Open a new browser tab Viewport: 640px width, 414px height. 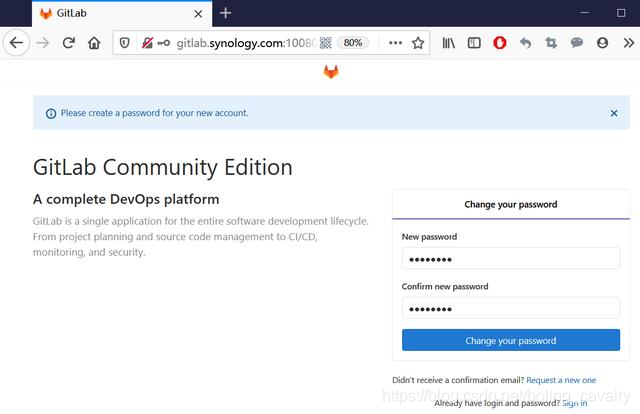(226, 13)
